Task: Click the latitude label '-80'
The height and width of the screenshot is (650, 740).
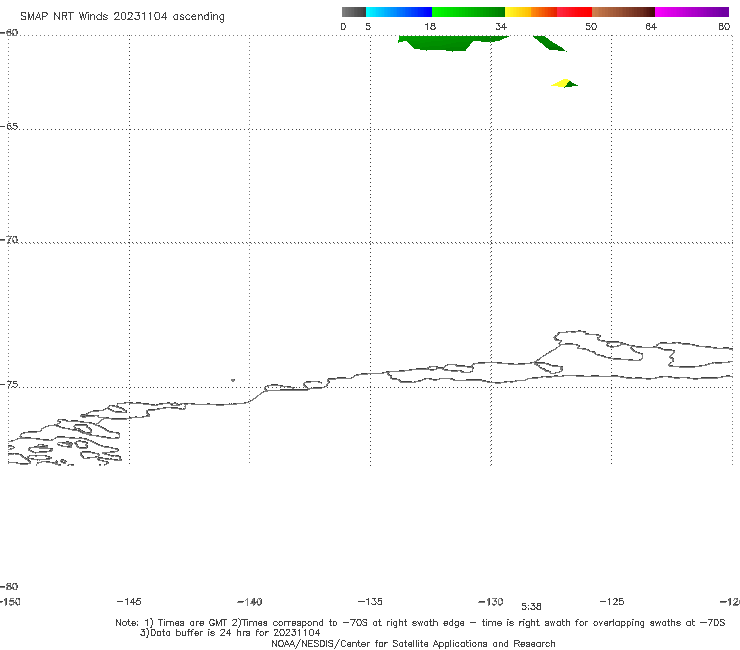Action: (9, 586)
